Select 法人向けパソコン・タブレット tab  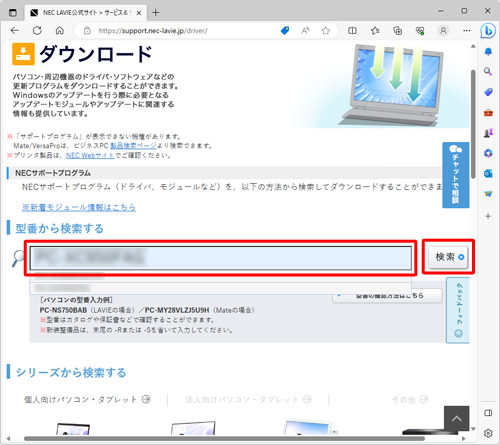[248, 399]
